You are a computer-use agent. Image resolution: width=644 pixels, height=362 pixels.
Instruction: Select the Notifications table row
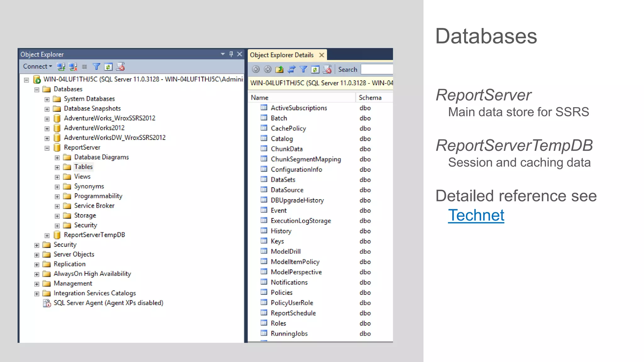320,282
